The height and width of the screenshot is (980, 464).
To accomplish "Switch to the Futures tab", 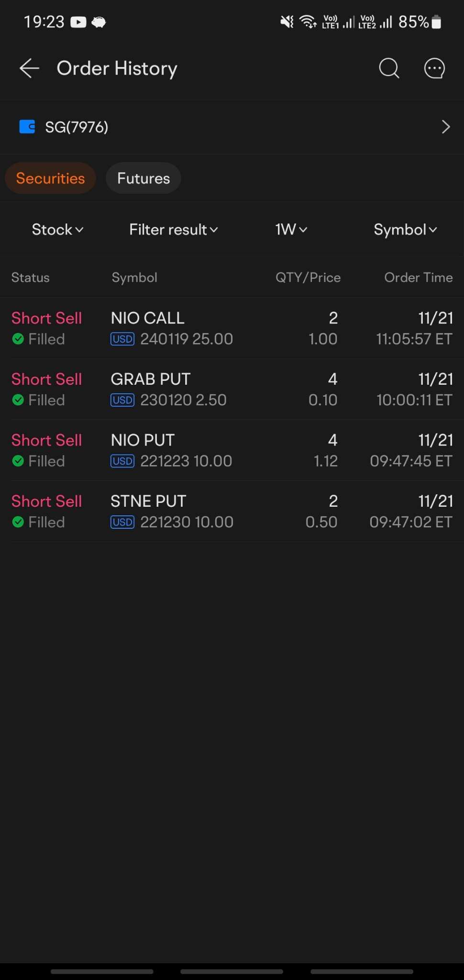I will click(144, 178).
